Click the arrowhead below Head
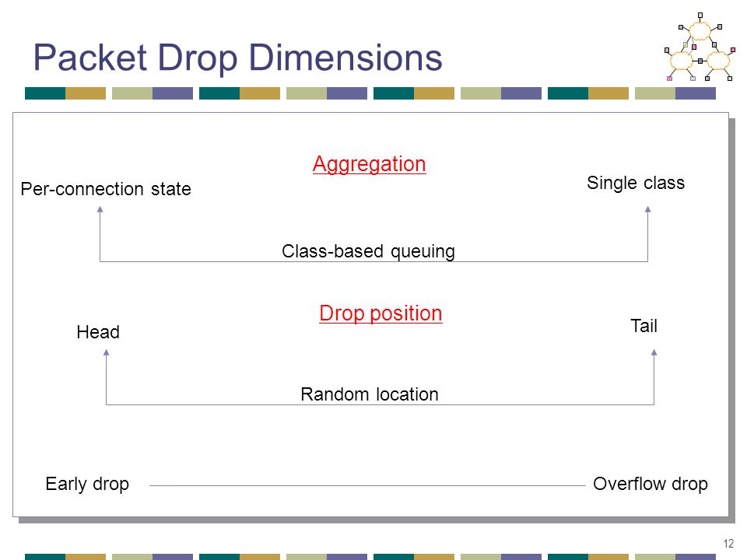The image size is (747, 560). point(107,352)
